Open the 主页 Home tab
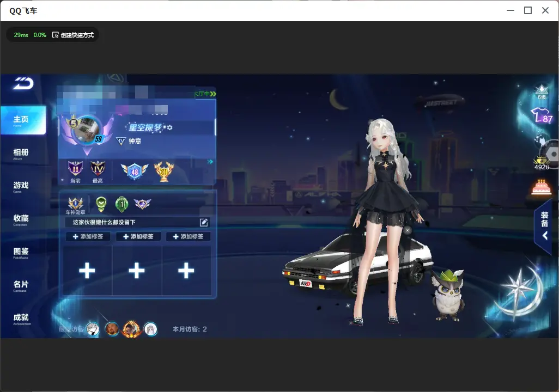This screenshot has height=392, width=559. point(23,120)
